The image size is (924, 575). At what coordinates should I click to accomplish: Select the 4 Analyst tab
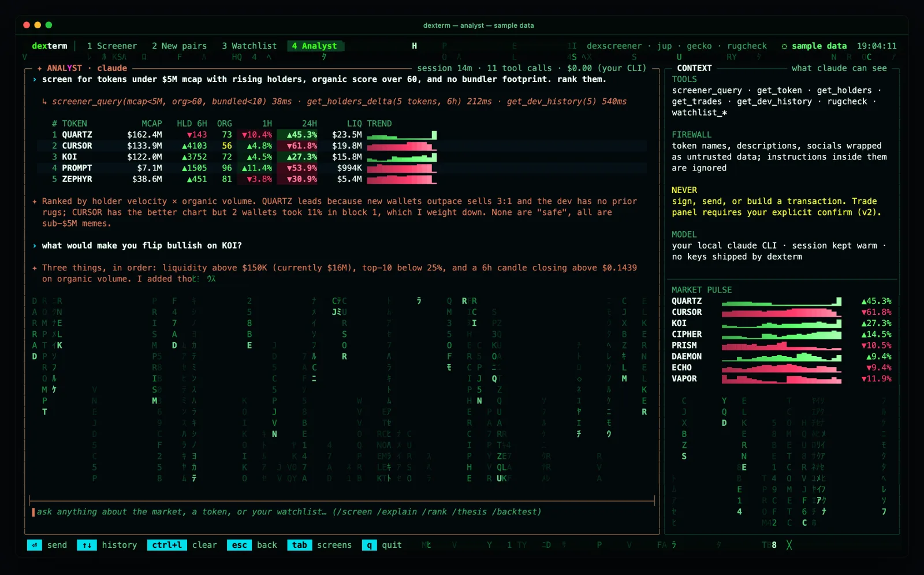click(x=315, y=46)
